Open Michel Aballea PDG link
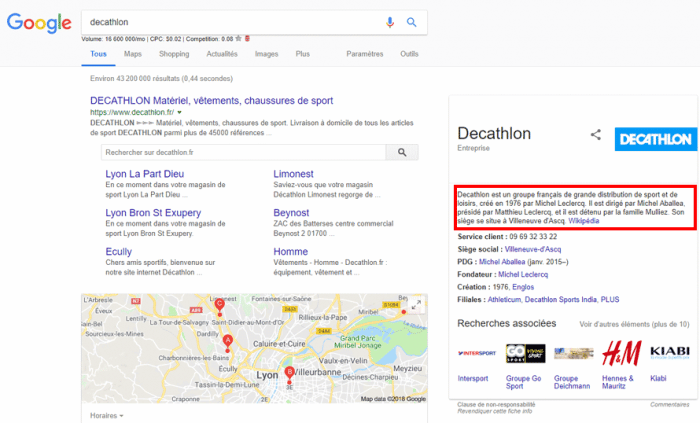 (x=502, y=262)
